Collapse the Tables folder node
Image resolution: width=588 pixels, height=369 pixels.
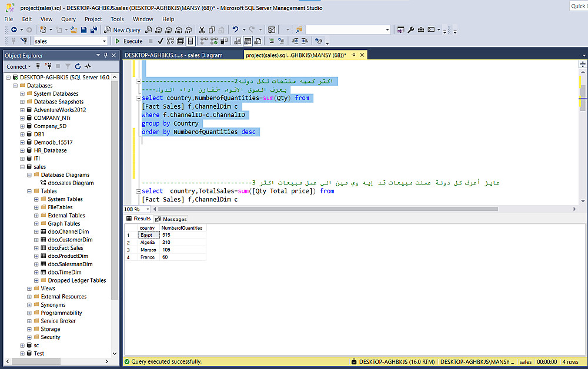pyautogui.click(x=29, y=191)
